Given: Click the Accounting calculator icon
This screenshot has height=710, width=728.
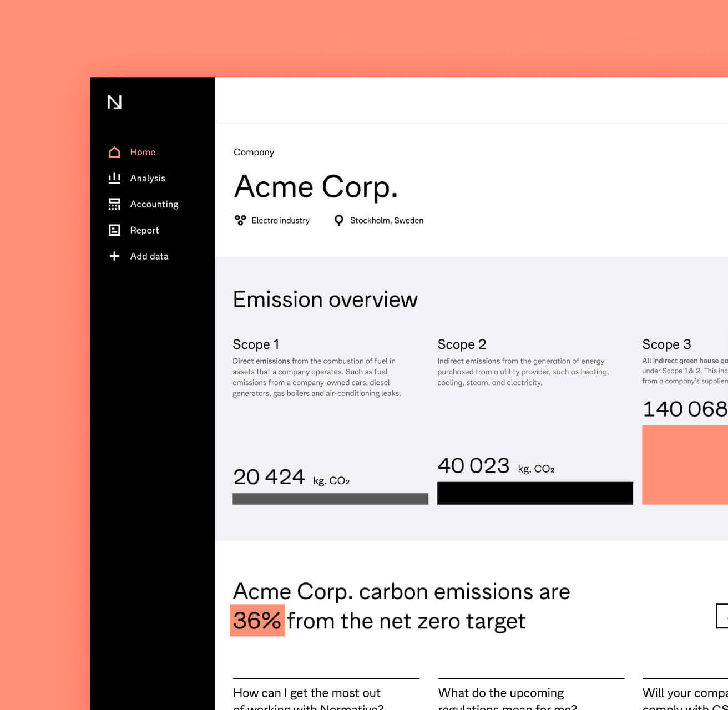Looking at the screenshot, I should (x=114, y=204).
